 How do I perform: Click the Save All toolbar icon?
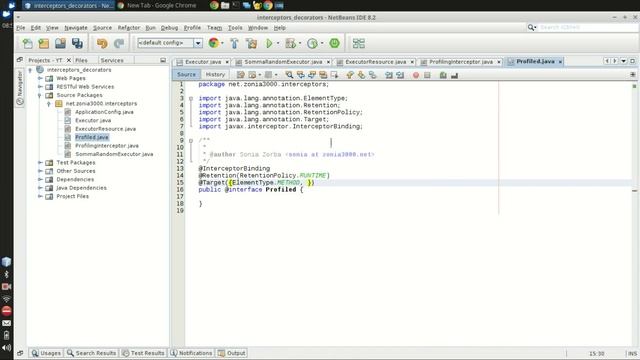(77, 43)
